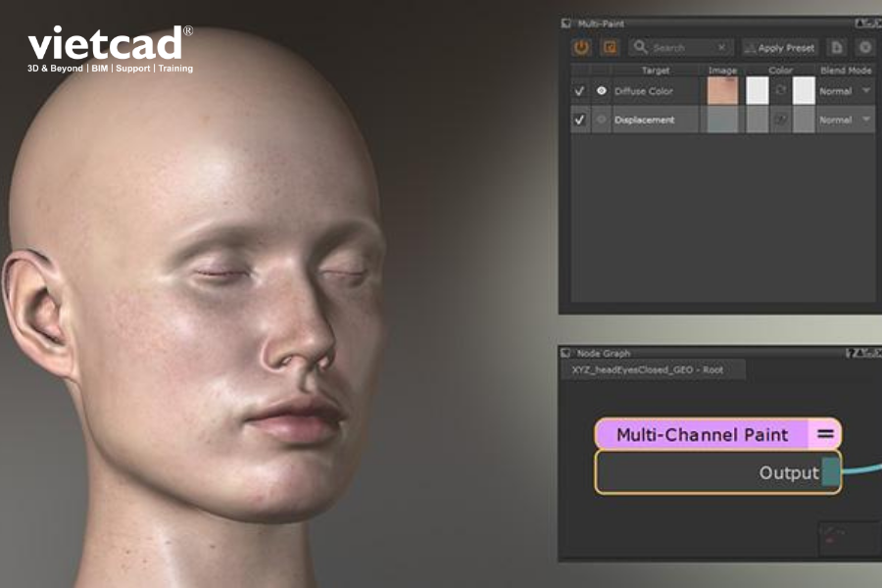Screen dimensions: 882x588
Task: Open the Diffuse Color skin image thumbnail
Action: (x=723, y=90)
